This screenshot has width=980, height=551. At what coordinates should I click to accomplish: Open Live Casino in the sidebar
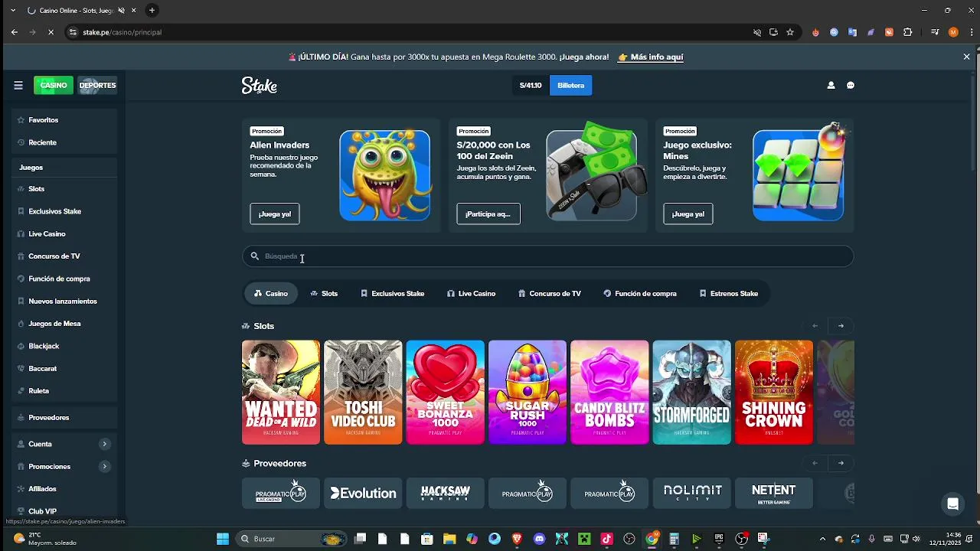[65, 233]
